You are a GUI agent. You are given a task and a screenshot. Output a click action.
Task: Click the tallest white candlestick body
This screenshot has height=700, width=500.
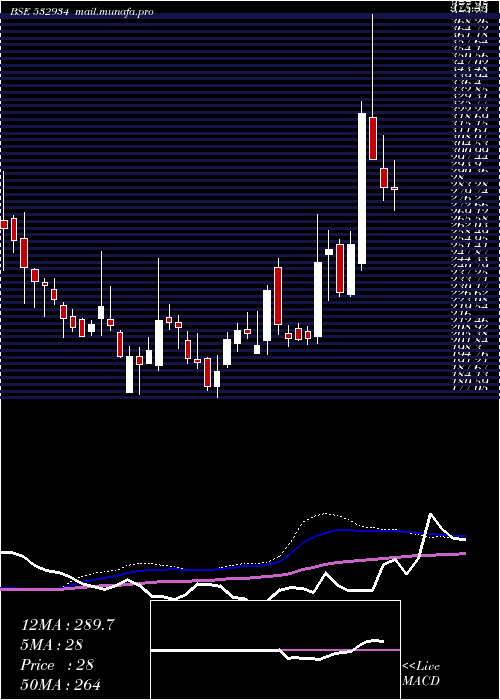tap(362, 188)
